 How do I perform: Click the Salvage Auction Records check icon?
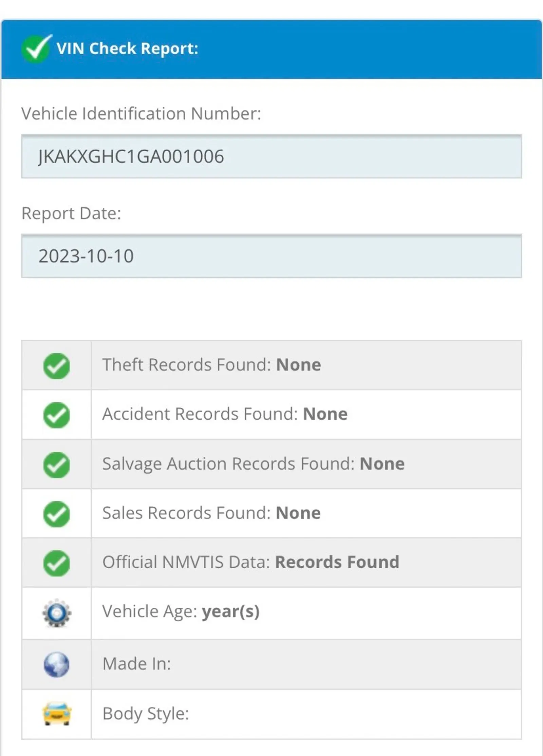tap(56, 465)
